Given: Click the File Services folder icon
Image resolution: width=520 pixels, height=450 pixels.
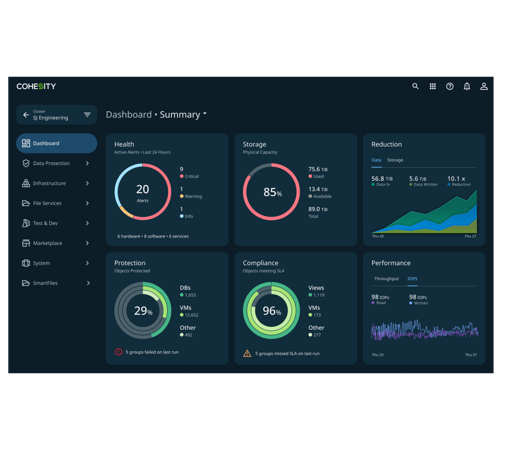Looking at the screenshot, I should click(26, 203).
